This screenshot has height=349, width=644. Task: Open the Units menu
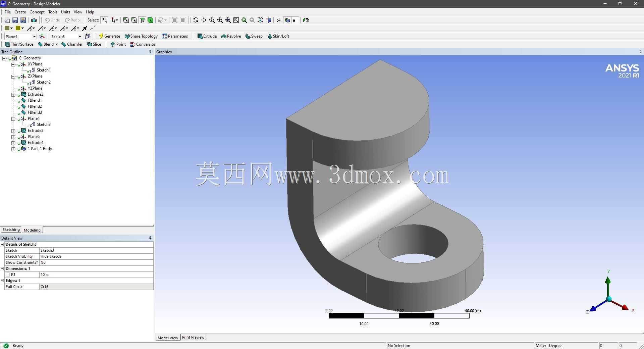(65, 12)
